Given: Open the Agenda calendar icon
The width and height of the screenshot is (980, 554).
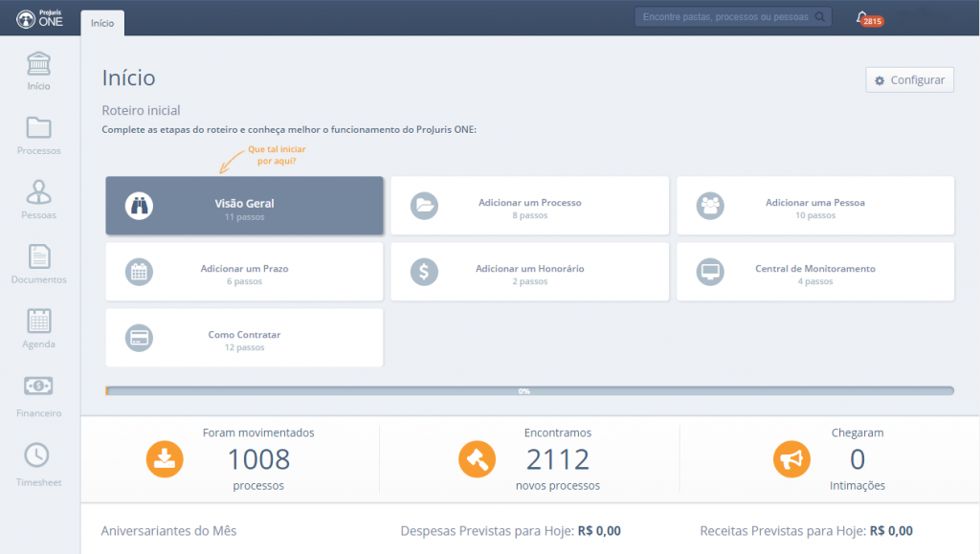Looking at the screenshot, I should coord(39,328).
